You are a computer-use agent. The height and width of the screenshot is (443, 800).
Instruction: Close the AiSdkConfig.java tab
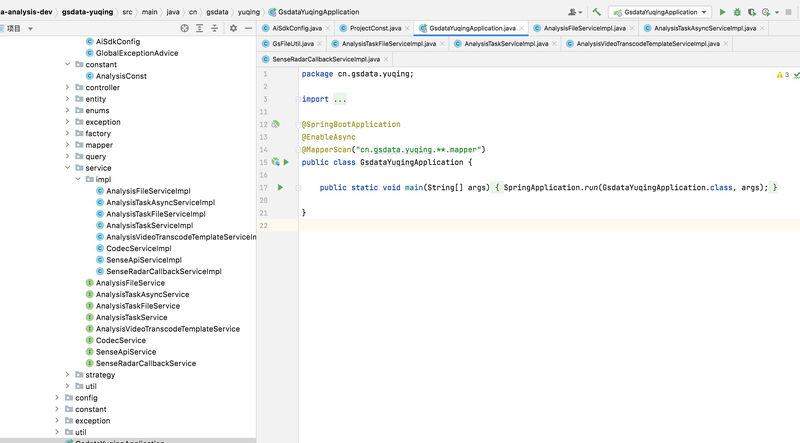click(x=328, y=29)
